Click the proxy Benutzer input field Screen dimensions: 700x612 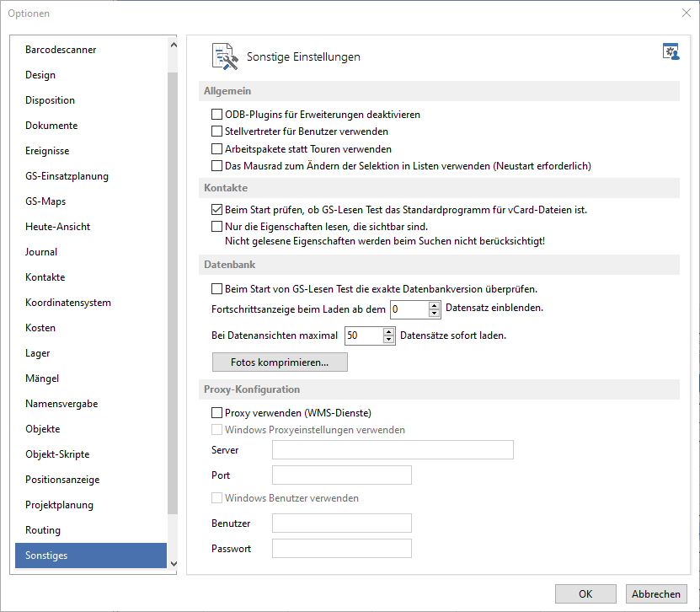pyautogui.click(x=342, y=523)
